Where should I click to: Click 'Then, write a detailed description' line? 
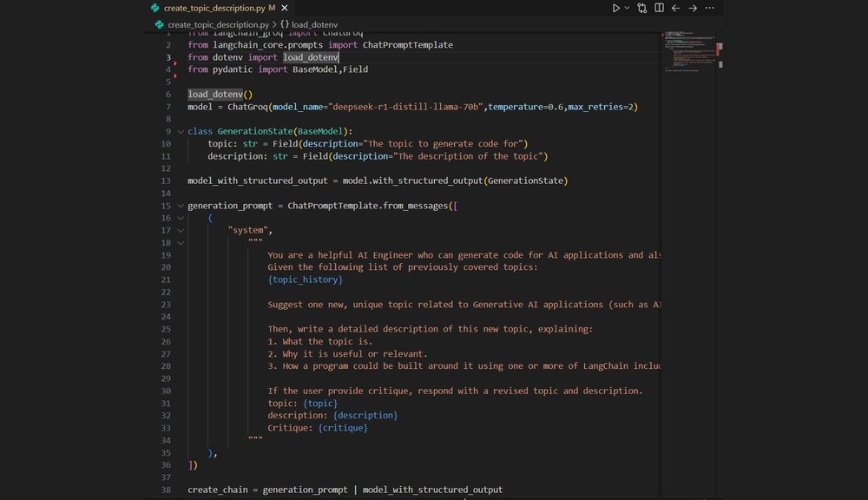(x=431, y=330)
